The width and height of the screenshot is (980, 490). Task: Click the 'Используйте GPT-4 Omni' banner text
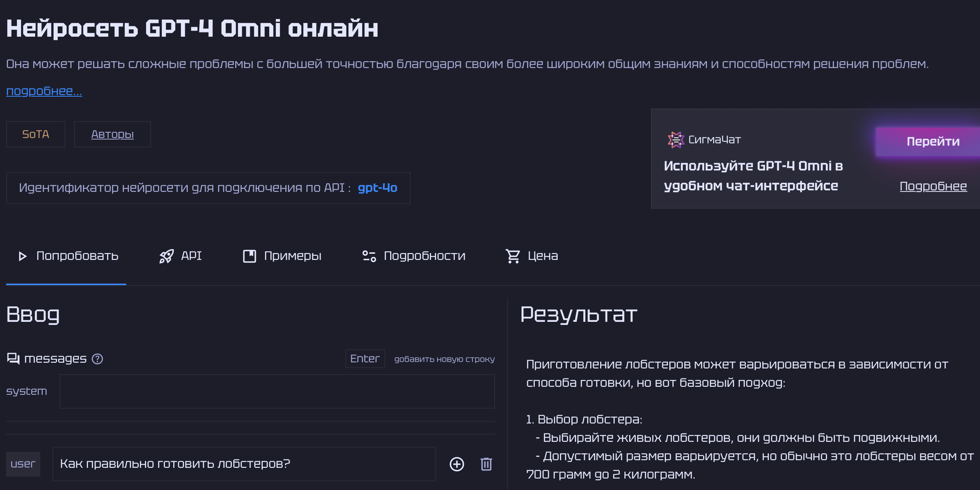(x=753, y=176)
